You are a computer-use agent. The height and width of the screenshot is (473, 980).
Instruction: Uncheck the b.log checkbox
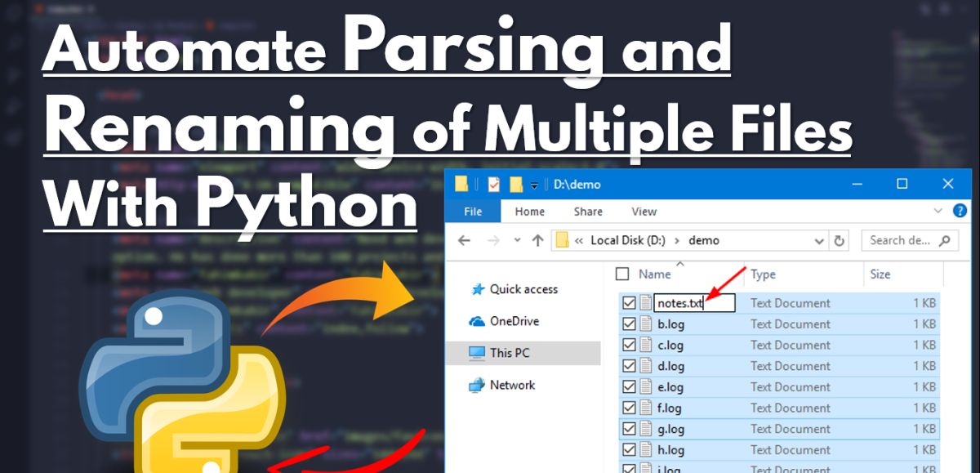pos(629,324)
